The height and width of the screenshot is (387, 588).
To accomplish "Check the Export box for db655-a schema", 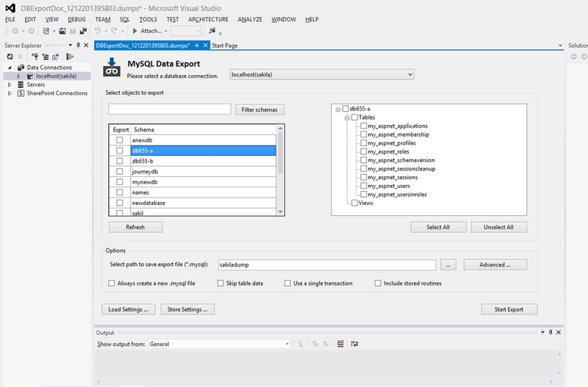I will pyautogui.click(x=120, y=151).
